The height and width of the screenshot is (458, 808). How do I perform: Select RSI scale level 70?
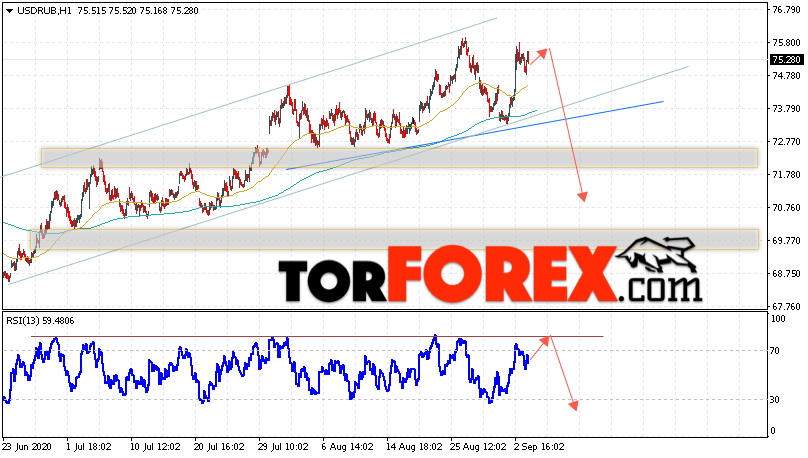point(775,351)
